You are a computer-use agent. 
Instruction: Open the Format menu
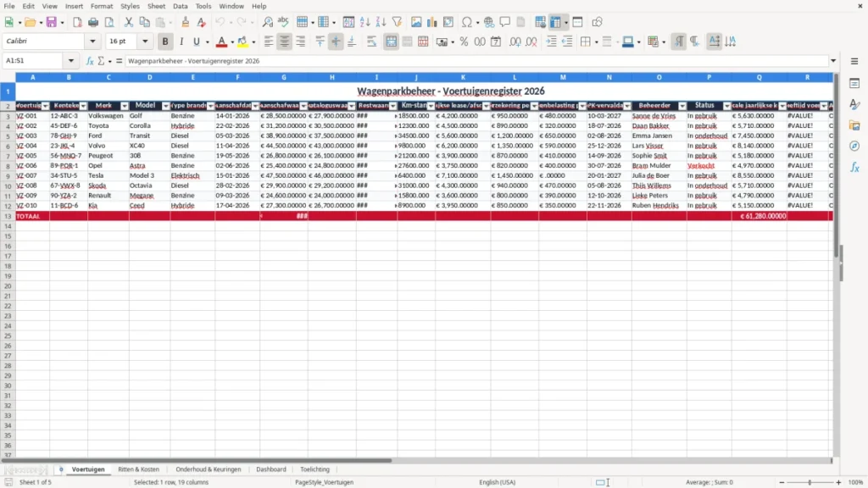(102, 6)
